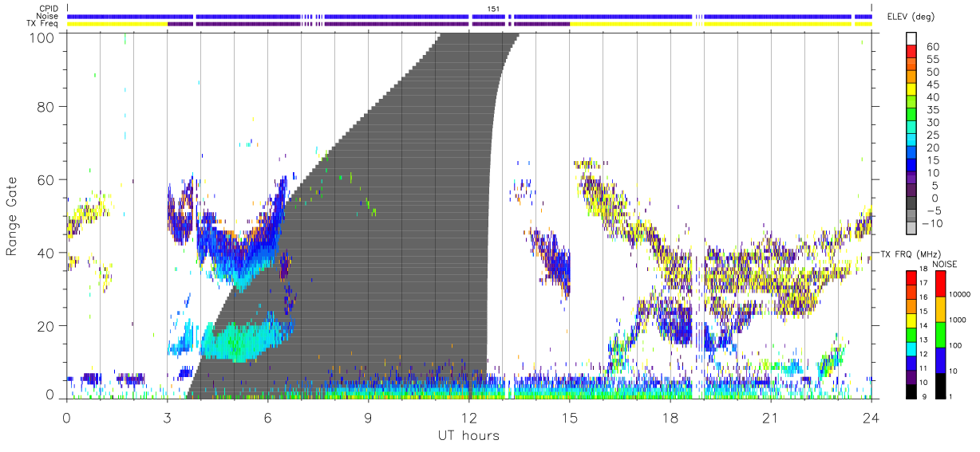Click the 14 label on TX FRQ colorbar
The height and width of the screenshot is (452, 980).
(x=924, y=327)
